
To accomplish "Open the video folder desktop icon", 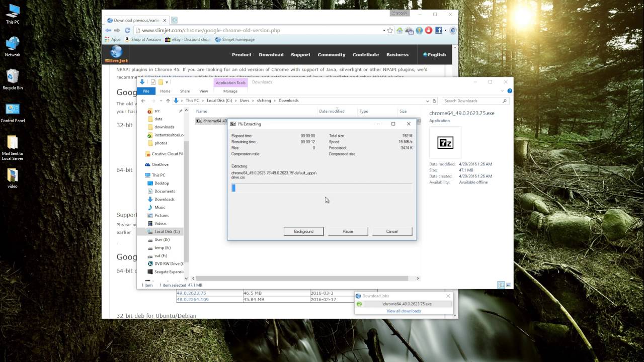I will coord(13,177).
